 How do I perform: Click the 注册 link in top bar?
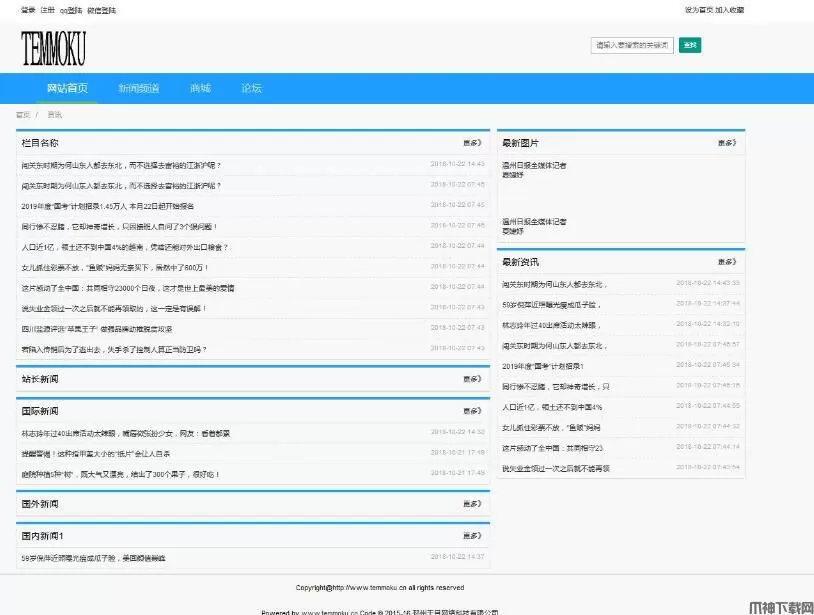pyautogui.click(x=48, y=10)
